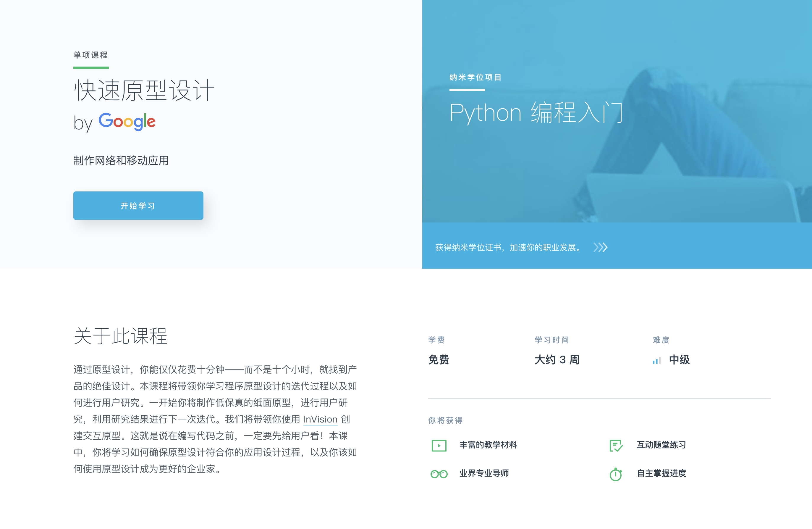
Task: Click 获得纳米学位证书 banner text
Action: point(508,247)
